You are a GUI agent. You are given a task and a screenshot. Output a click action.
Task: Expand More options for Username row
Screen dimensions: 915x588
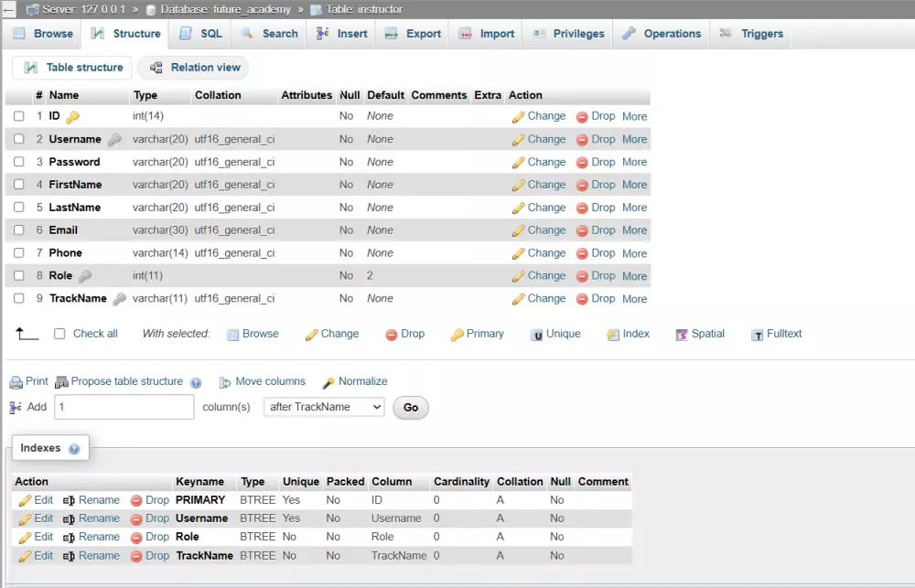(634, 139)
